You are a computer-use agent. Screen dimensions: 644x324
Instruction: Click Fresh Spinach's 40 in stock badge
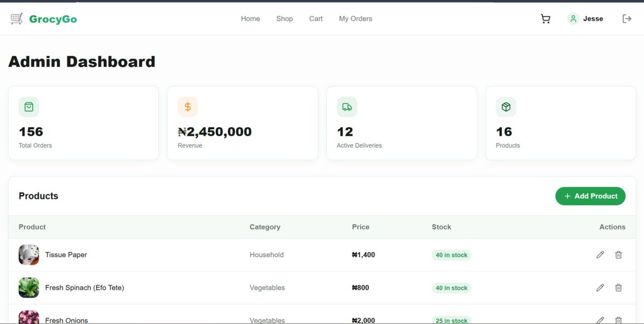pyautogui.click(x=451, y=288)
